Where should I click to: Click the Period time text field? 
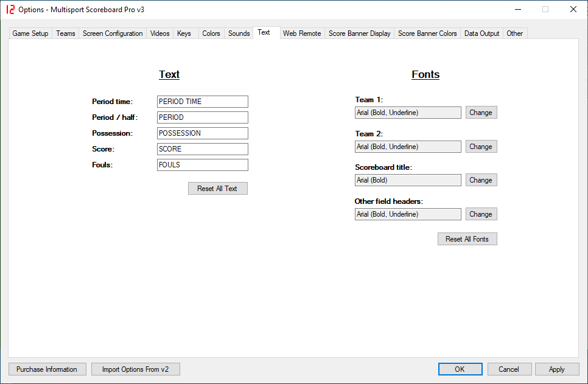coord(202,102)
